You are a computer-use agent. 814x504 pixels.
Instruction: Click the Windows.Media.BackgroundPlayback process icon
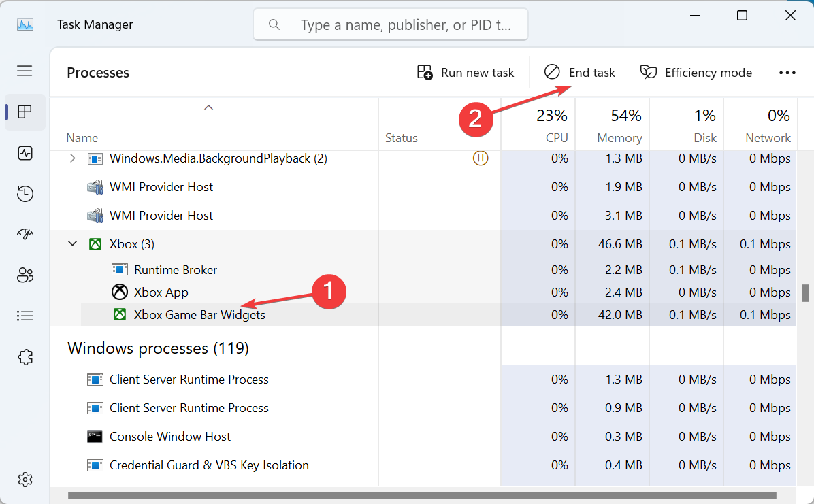95,158
